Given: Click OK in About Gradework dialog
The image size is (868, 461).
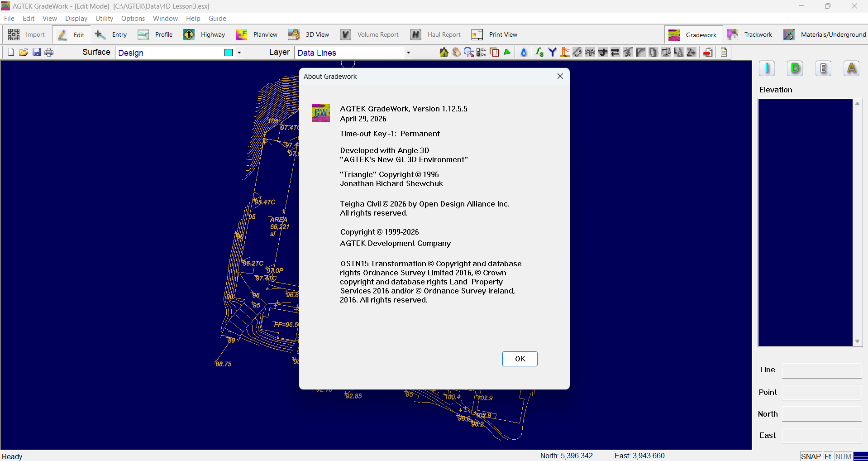Looking at the screenshot, I should coord(520,359).
